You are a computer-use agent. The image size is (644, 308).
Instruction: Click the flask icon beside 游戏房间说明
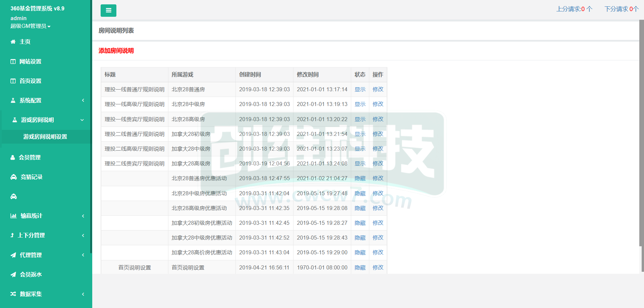pyautogui.click(x=15, y=120)
